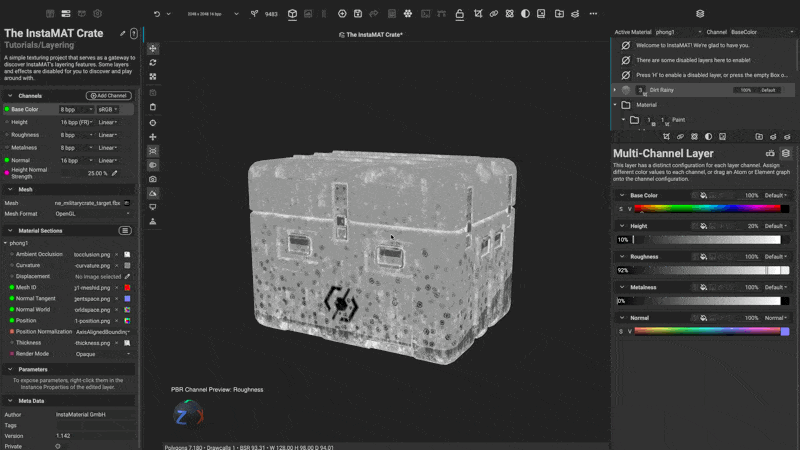
Task: Click pencil icon next to Height Normal Strength
Action: [115, 173]
